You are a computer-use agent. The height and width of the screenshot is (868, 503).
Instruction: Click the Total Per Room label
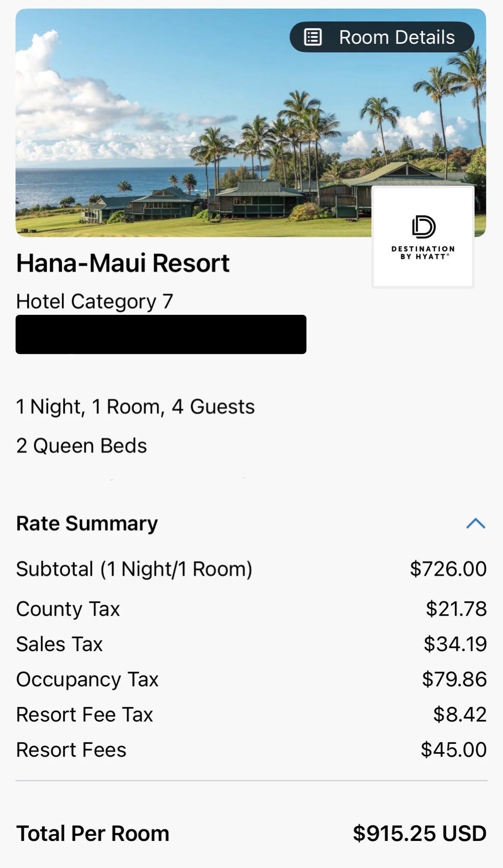tap(93, 833)
